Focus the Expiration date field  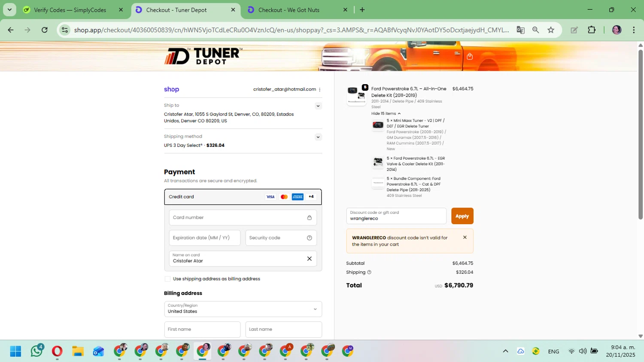point(205,238)
